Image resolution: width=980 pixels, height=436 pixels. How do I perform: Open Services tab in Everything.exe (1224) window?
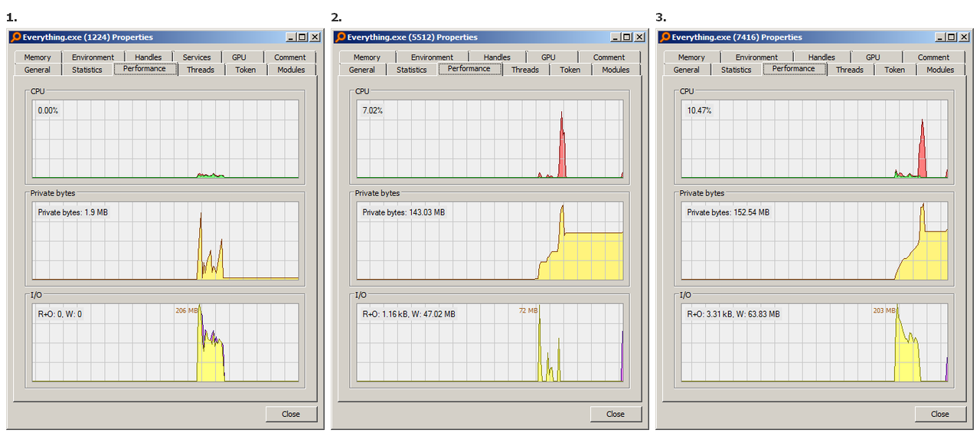point(197,57)
